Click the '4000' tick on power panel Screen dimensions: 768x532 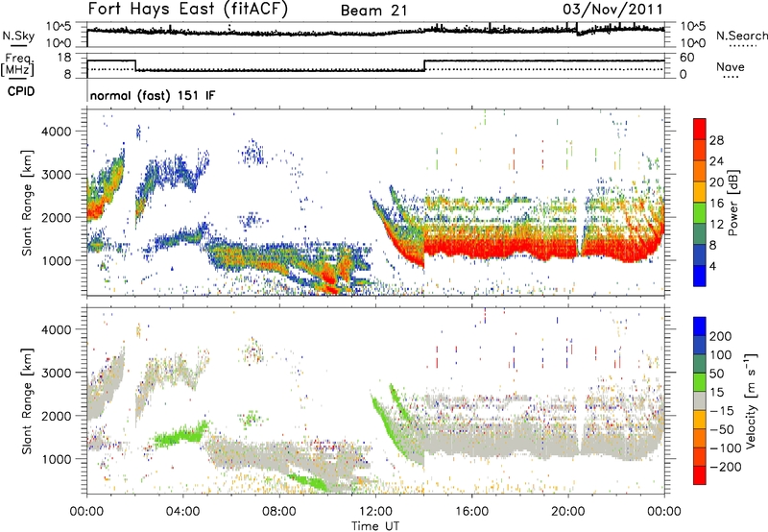(x=56, y=132)
